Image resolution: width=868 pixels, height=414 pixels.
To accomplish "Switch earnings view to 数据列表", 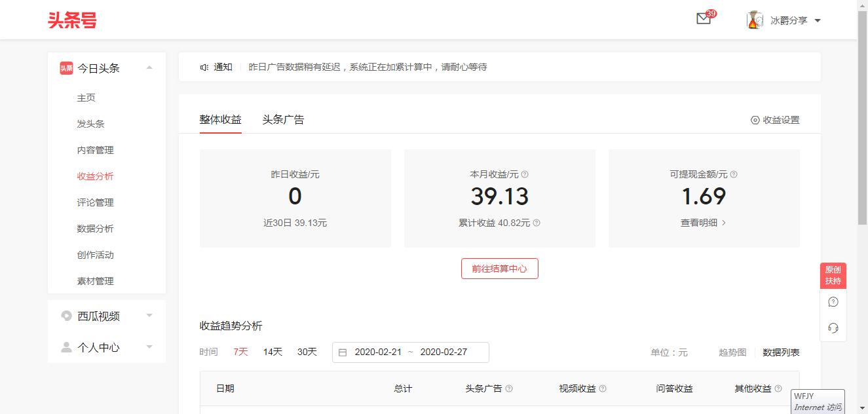I will [x=782, y=352].
